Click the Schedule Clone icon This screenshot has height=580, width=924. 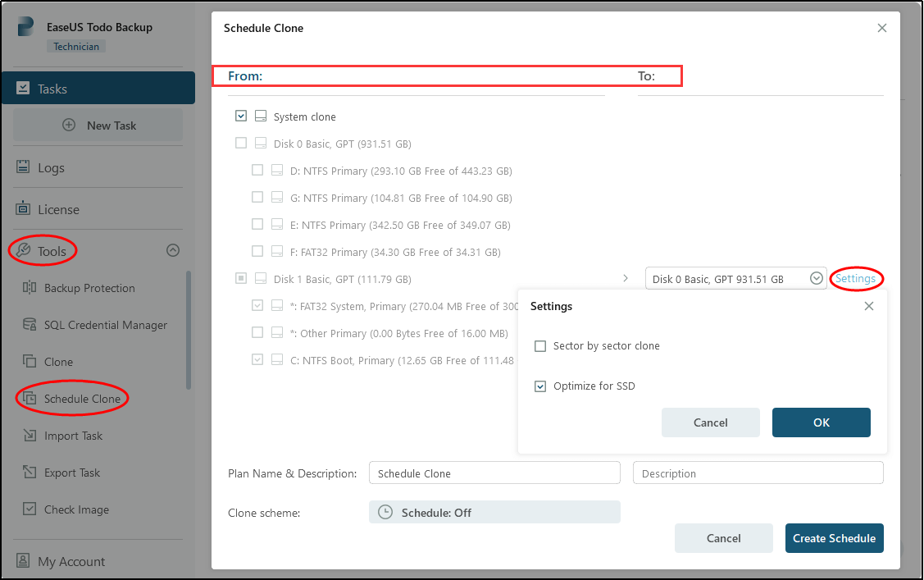point(30,398)
